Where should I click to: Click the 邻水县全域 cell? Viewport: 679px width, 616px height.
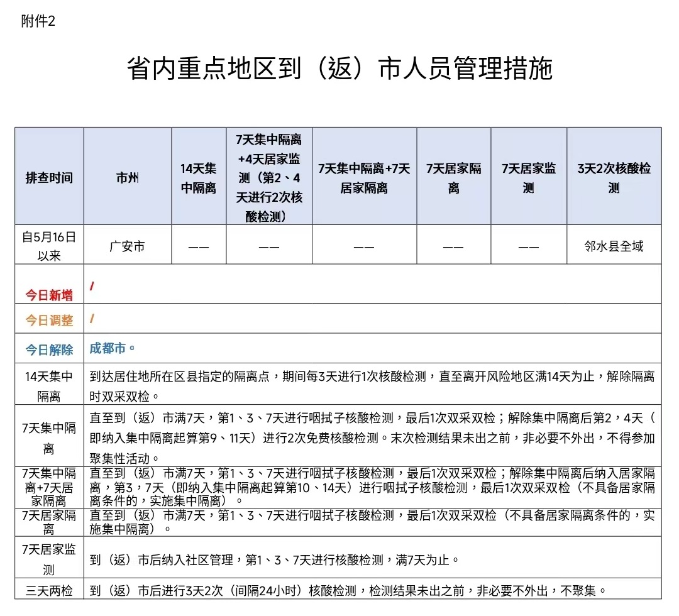coord(614,246)
